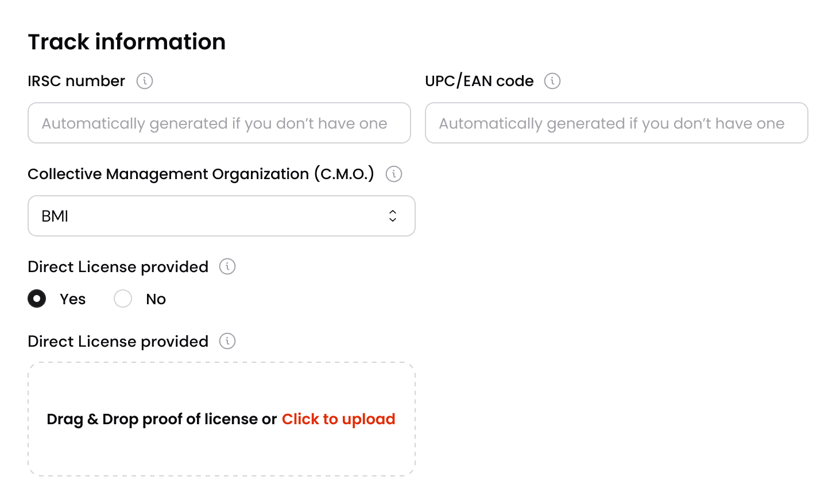This screenshot has height=504, width=836.
Task: Click info icon above the Yes/No options
Action: [x=227, y=267]
